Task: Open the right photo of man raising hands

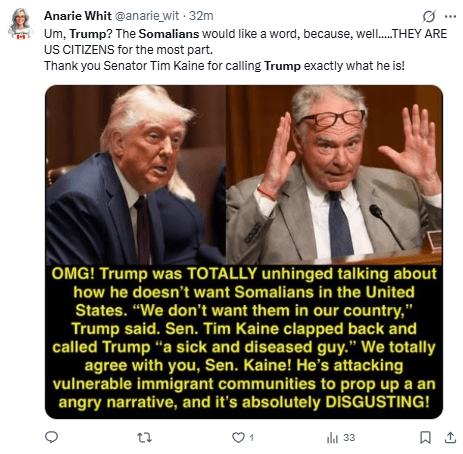Action: tap(334, 175)
